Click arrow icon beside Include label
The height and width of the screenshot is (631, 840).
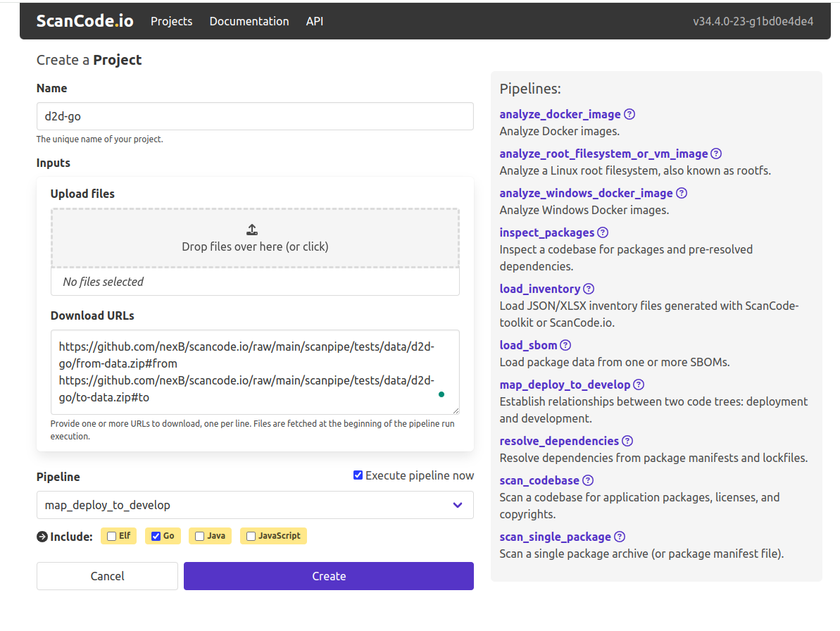click(42, 537)
